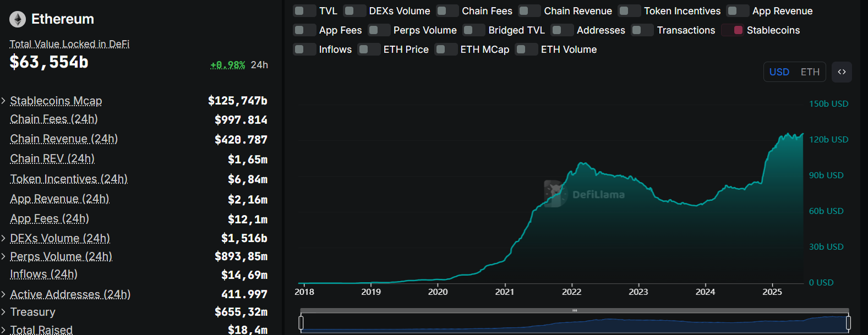The width and height of the screenshot is (868, 335).
Task: Click the Inflows (24h) label
Action: point(43,274)
